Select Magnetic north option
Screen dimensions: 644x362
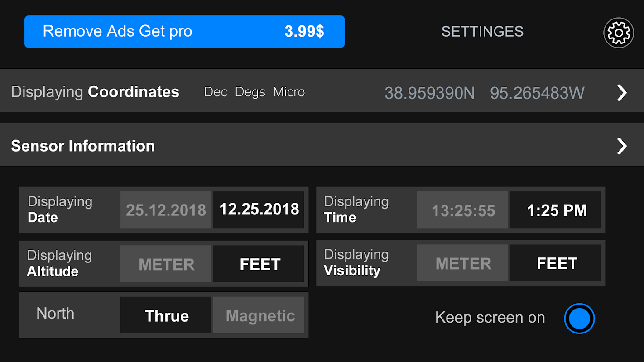[x=260, y=316]
